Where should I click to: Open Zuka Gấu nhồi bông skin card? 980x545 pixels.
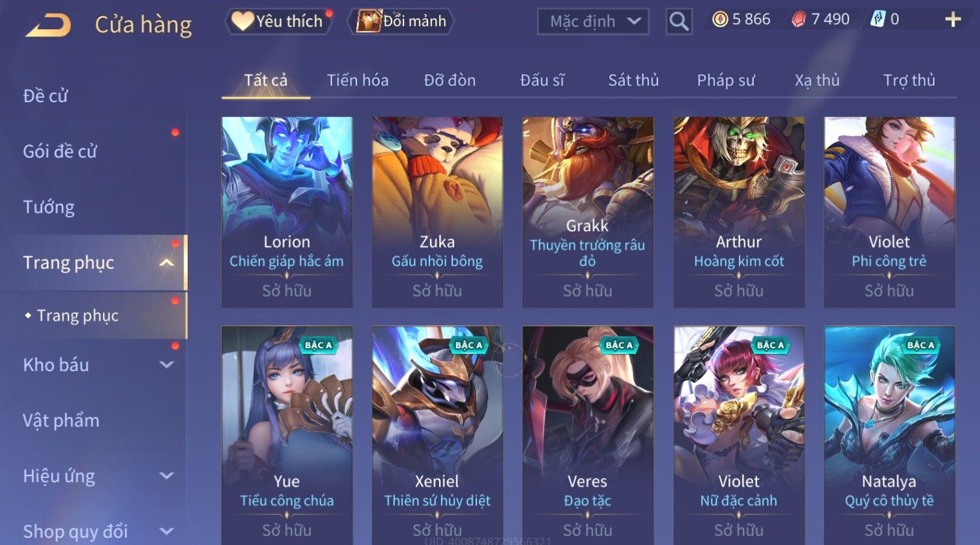437,212
